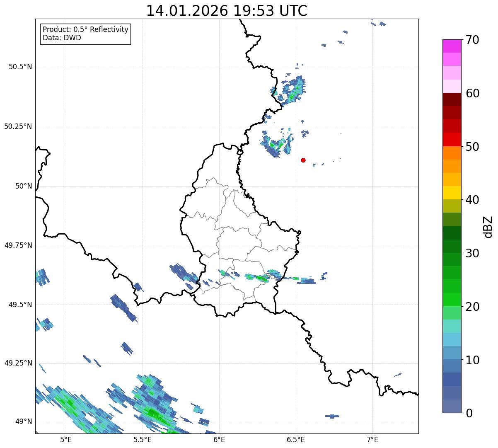Click the 50.25°N latitude label
This screenshot has height=448, width=498.
click(x=18, y=126)
